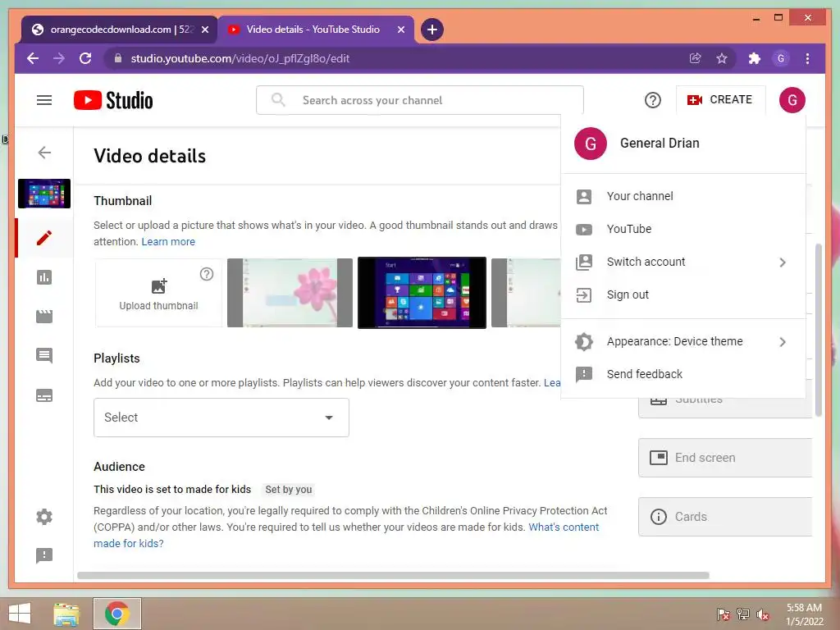Viewport: 840px width, 630px height.
Task: Open the Comments icon in sidebar
Action: pos(44,356)
